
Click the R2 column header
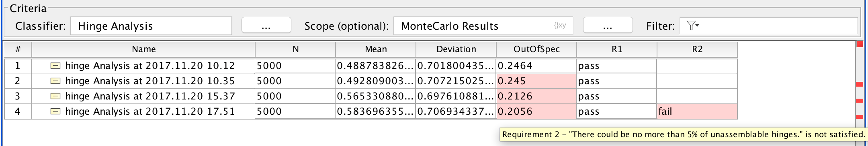coord(697,49)
